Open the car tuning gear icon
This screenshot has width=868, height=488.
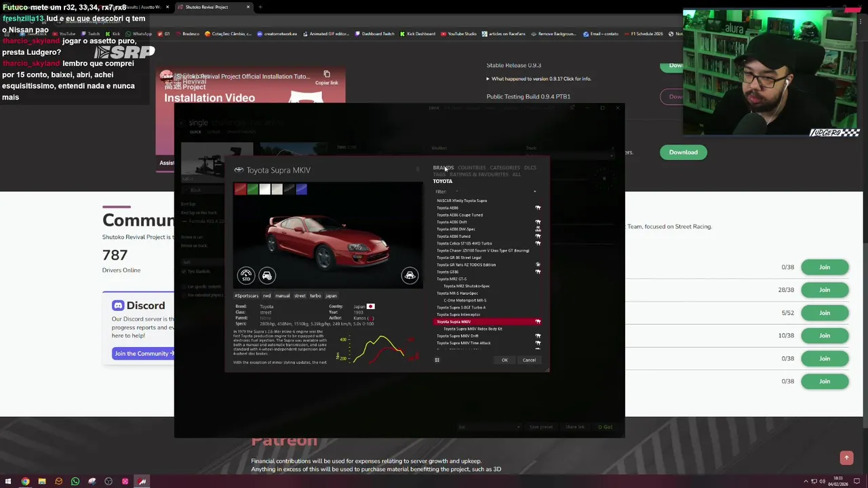point(267,275)
